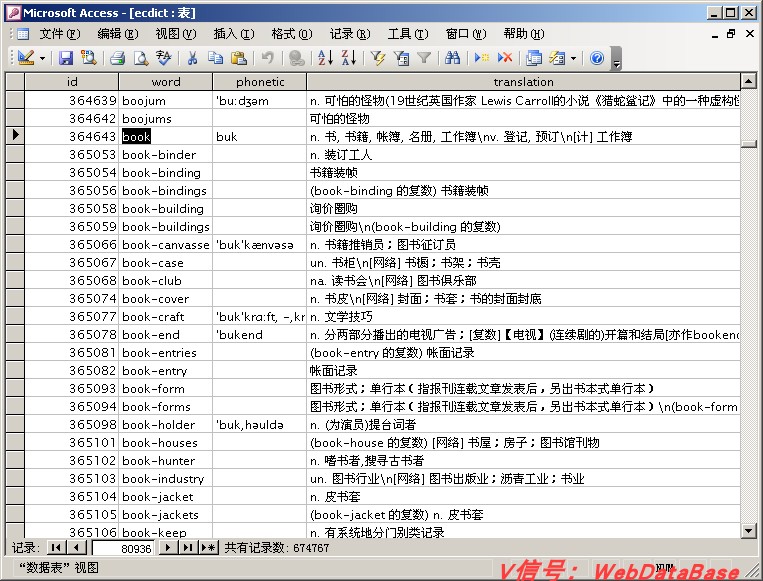Viewport: 763px width, 581px height.
Task: Select the row selector for book-club
Action: [x=15, y=280]
